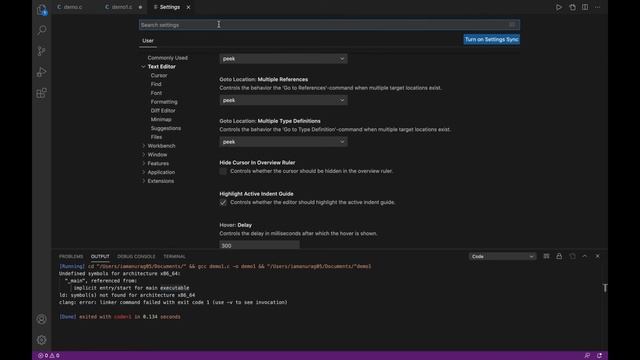Open the Multiple References peek dropdown

283,100
